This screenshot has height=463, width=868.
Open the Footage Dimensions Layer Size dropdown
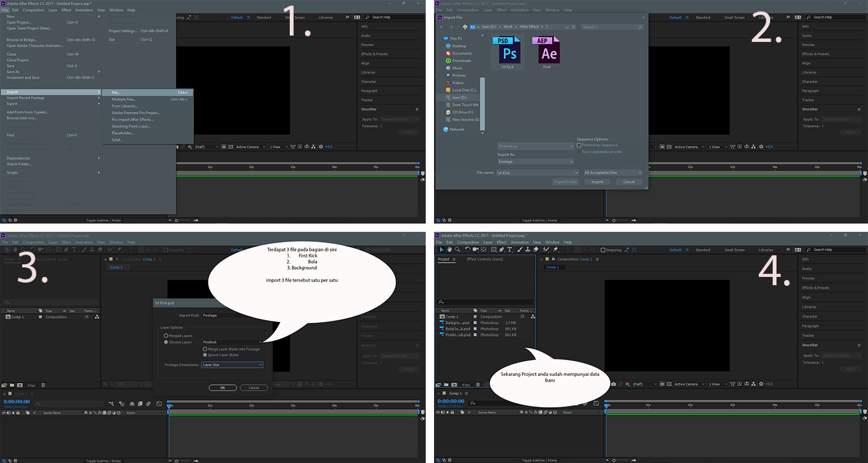(232, 365)
